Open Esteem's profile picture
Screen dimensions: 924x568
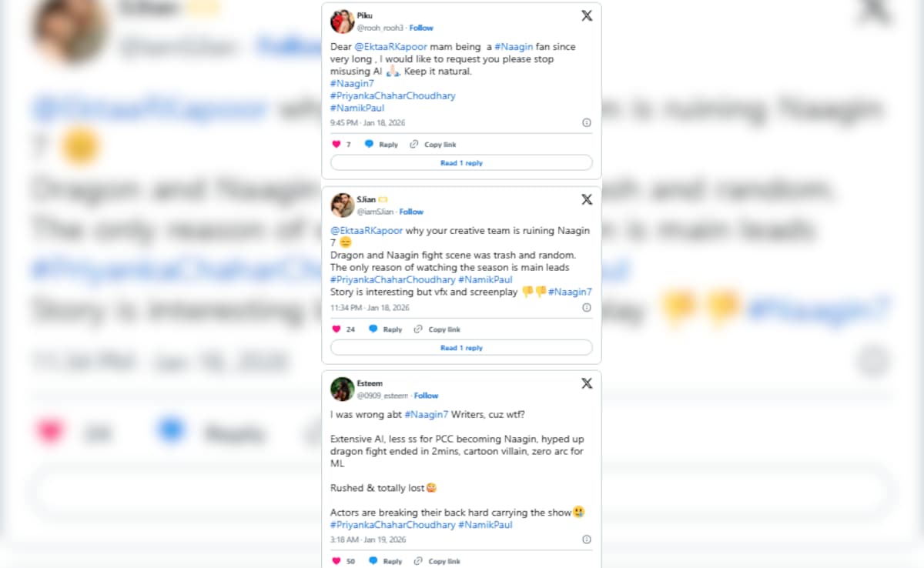click(343, 389)
